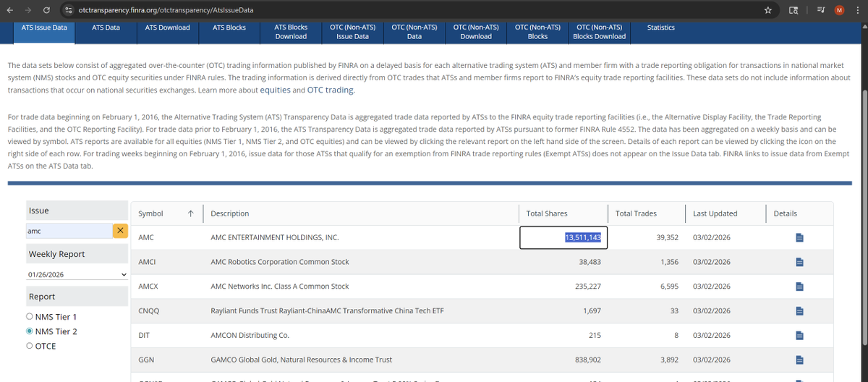Click the browser address bar URL
This screenshot has height=382, width=868.
pyautogui.click(x=166, y=10)
